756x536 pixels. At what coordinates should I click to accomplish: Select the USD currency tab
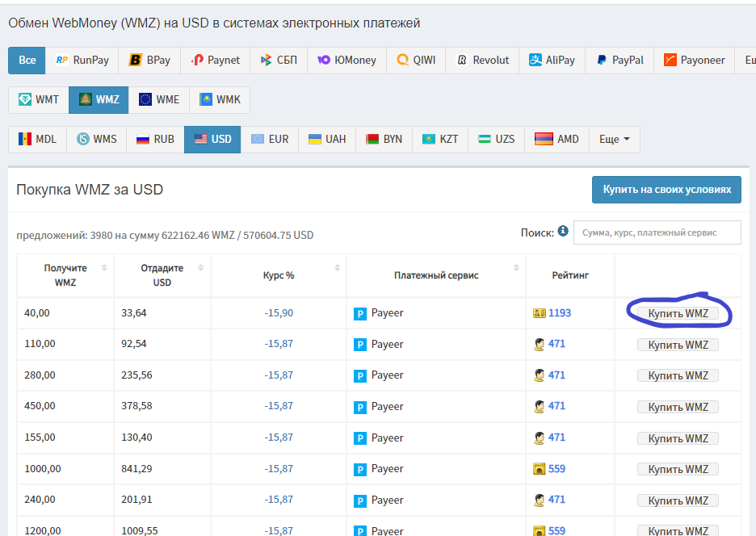pyautogui.click(x=212, y=140)
